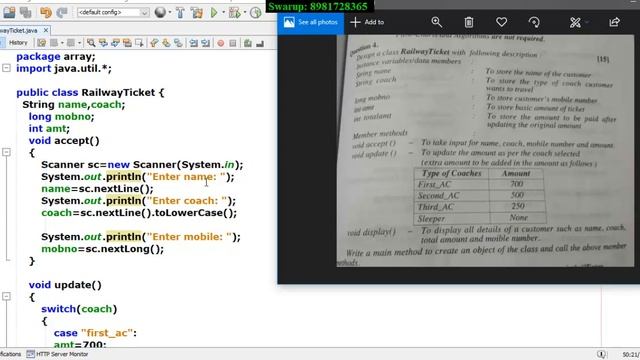640x360 pixels.
Task: Toggle Rectangular Selection mode
Action: coord(139,43)
